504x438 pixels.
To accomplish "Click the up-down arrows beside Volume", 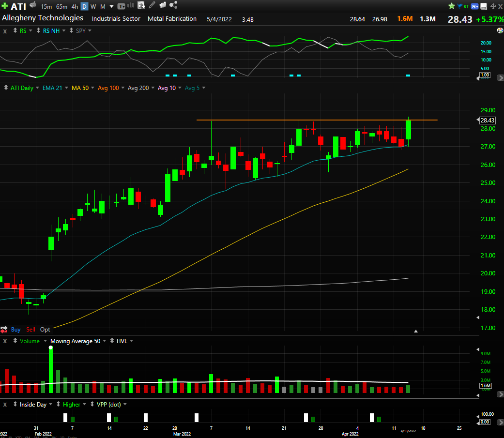I will (15, 341).
